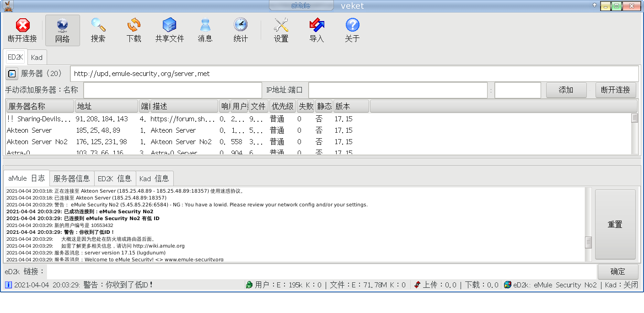Image resolution: width=644 pixels, height=313 pixels.
Task: Click status bar text 下载: 0.0
Action: click(482, 285)
